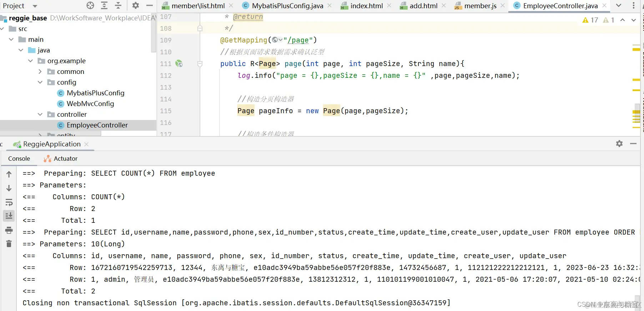This screenshot has width=644, height=311.
Task: Toggle soft-wrap in console
Action: [9, 202]
